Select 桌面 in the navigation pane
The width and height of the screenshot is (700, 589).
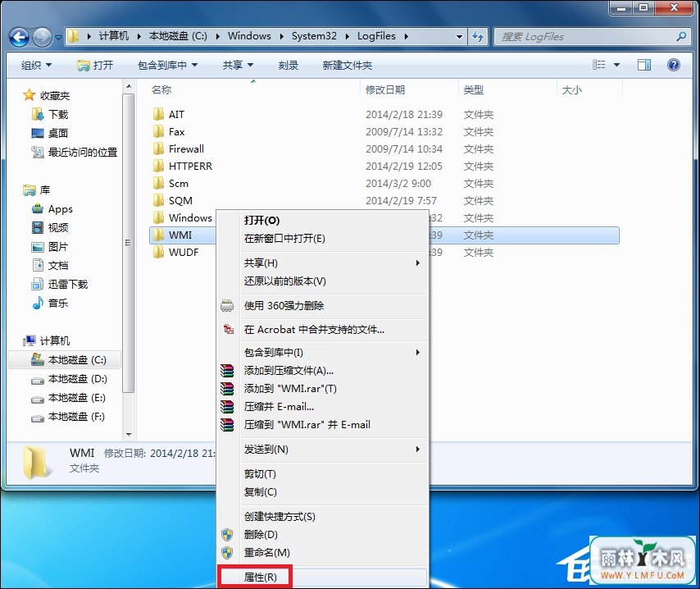pos(50,133)
